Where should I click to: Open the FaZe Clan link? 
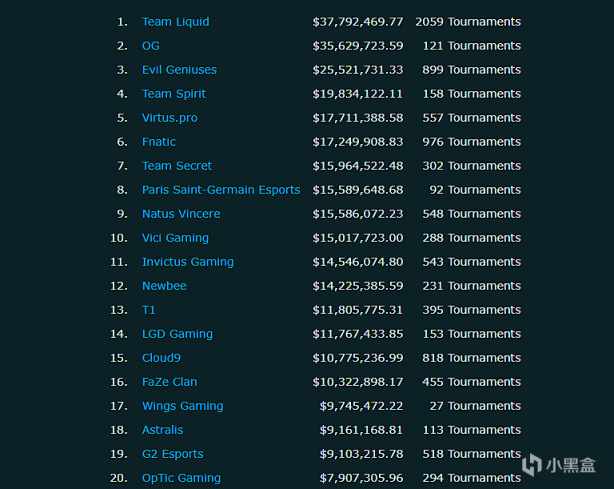[170, 382]
